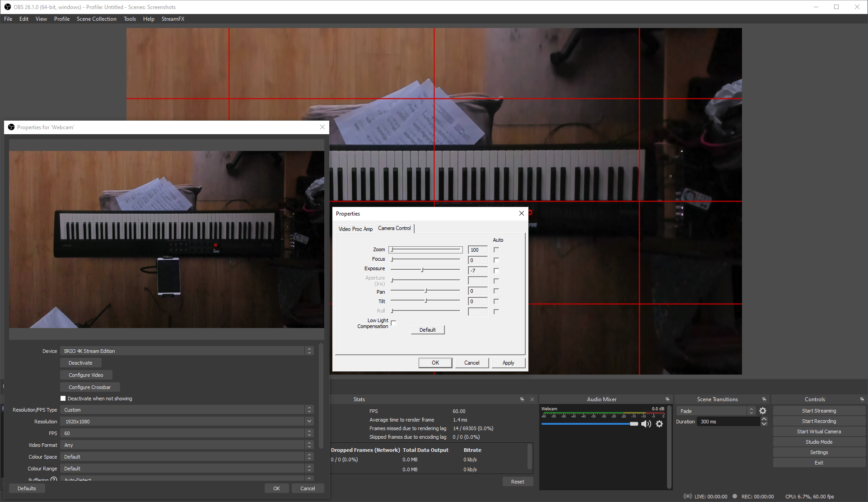Click the Configure Crossbar button

89,387
